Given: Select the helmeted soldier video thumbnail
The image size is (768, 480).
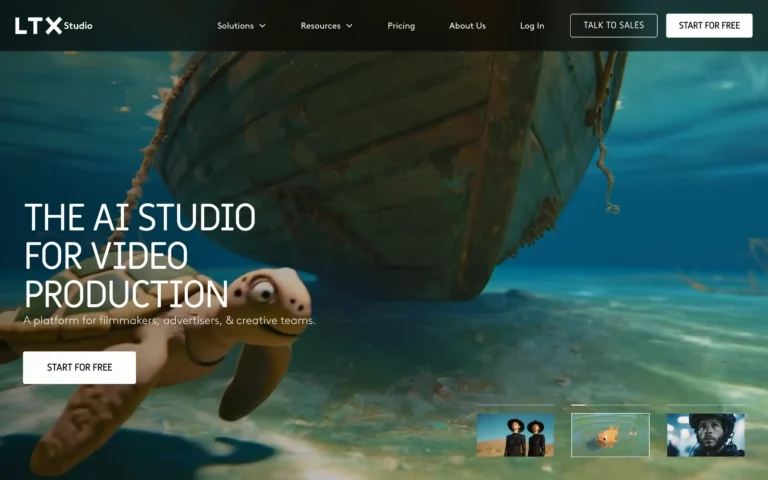Looking at the screenshot, I should point(705,435).
